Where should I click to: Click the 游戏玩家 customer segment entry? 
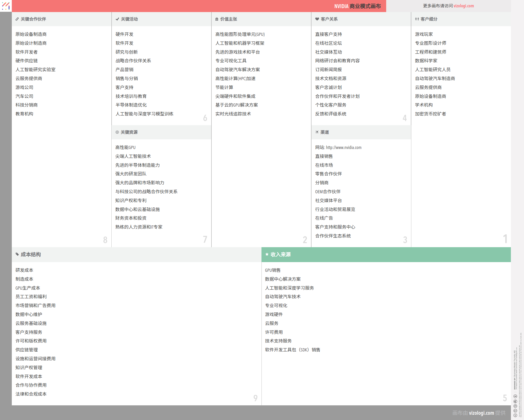click(x=424, y=34)
